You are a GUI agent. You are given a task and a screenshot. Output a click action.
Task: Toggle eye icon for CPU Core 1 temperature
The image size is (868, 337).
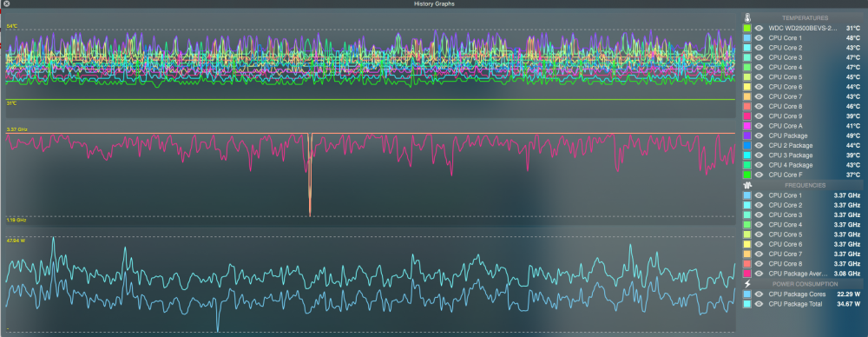coord(759,37)
